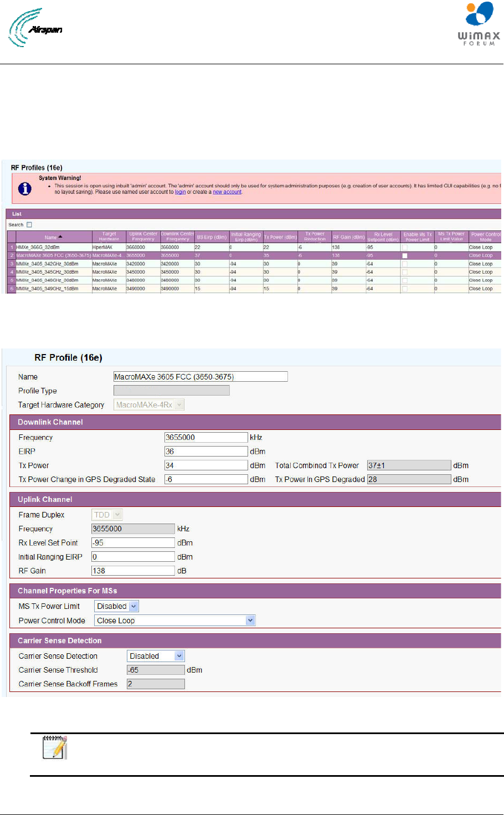Toggle Enable Ms Tx Power Limit for MMXe_3405_348GHz_30dBm
The width and height of the screenshot is (504, 815).
click(x=405, y=280)
